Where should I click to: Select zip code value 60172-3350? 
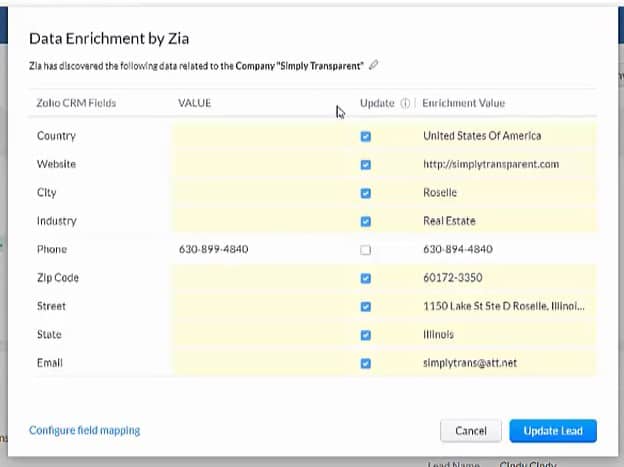(453, 277)
